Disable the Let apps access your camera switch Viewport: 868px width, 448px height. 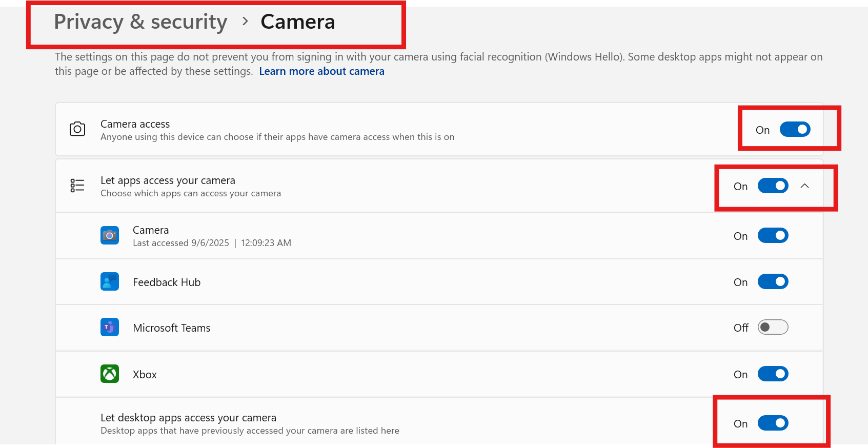773,186
